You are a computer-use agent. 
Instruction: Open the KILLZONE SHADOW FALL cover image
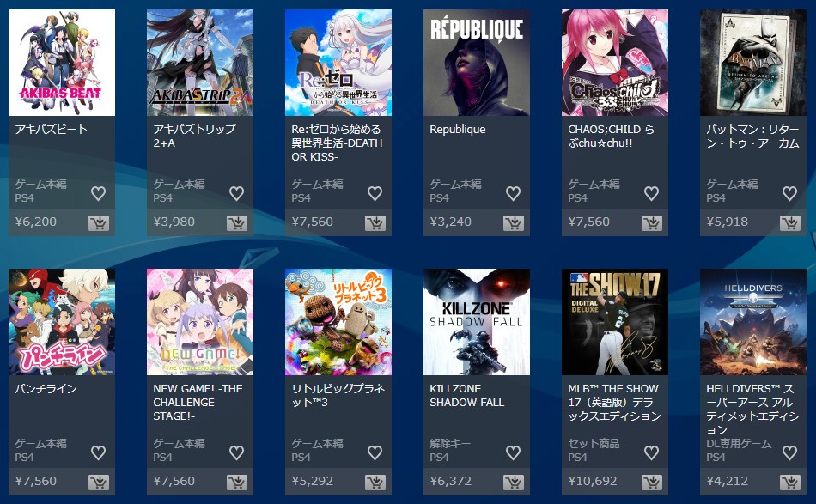tap(477, 322)
